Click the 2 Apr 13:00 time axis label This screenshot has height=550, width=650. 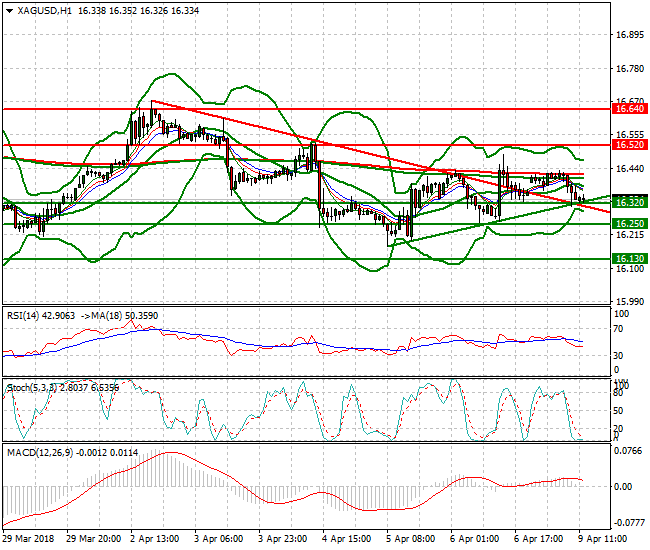coord(155,539)
